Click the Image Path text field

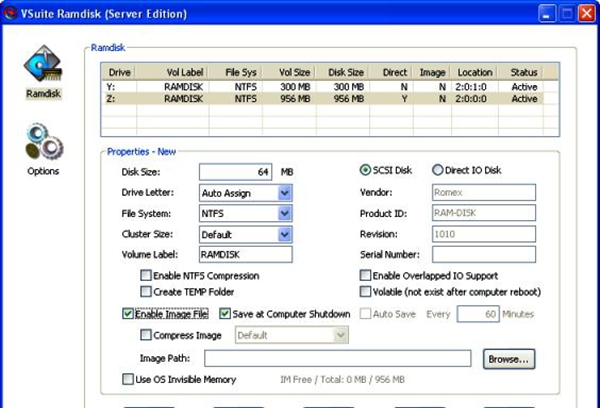338,358
